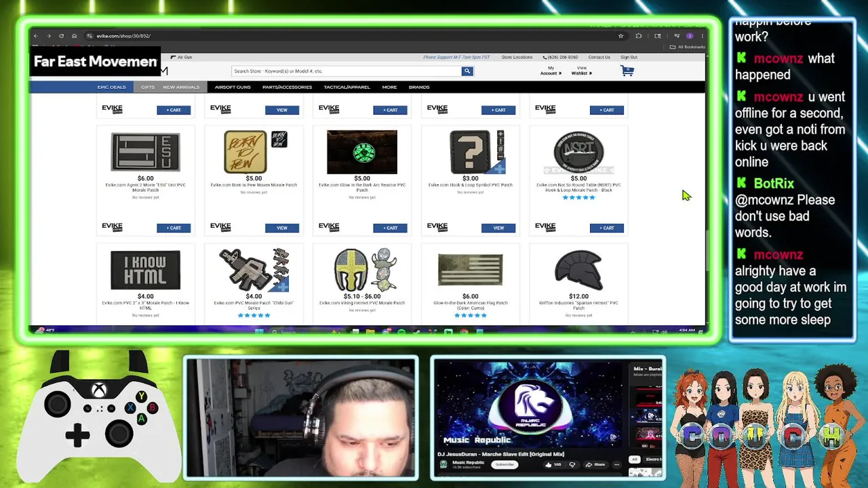Open the Store Locations link
The width and height of the screenshot is (868, 488).
click(517, 58)
